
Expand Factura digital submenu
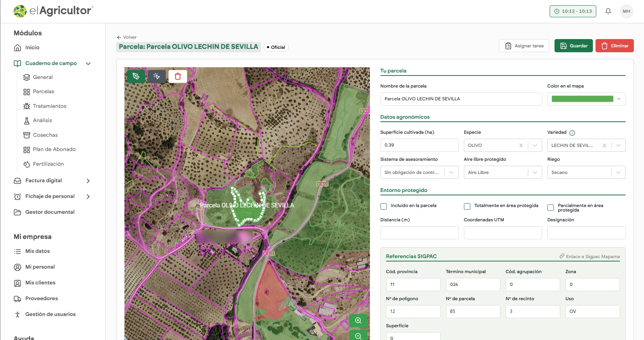pyautogui.click(x=88, y=181)
